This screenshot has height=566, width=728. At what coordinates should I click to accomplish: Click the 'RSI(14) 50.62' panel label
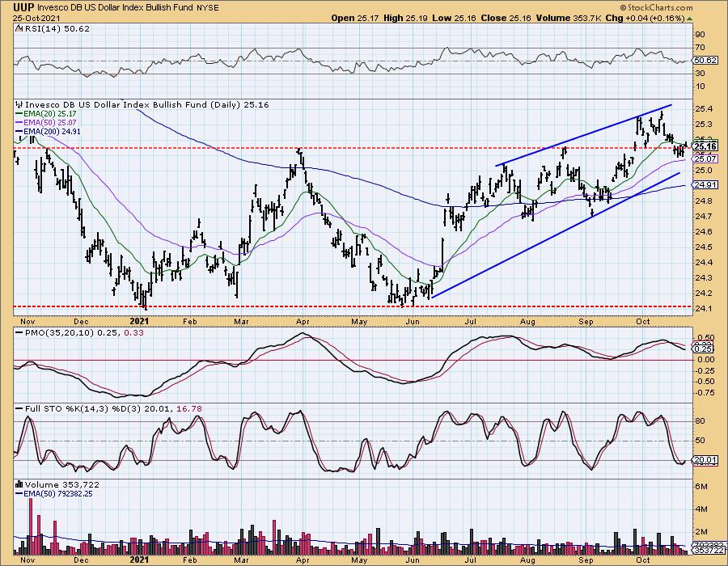click(x=56, y=28)
